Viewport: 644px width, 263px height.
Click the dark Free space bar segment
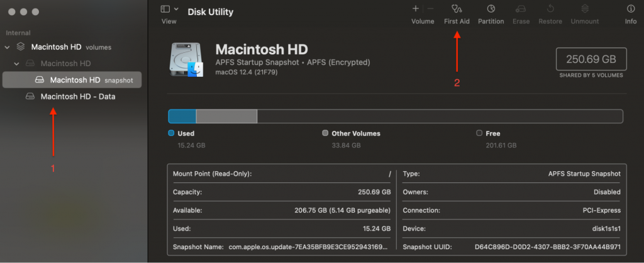coord(440,116)
